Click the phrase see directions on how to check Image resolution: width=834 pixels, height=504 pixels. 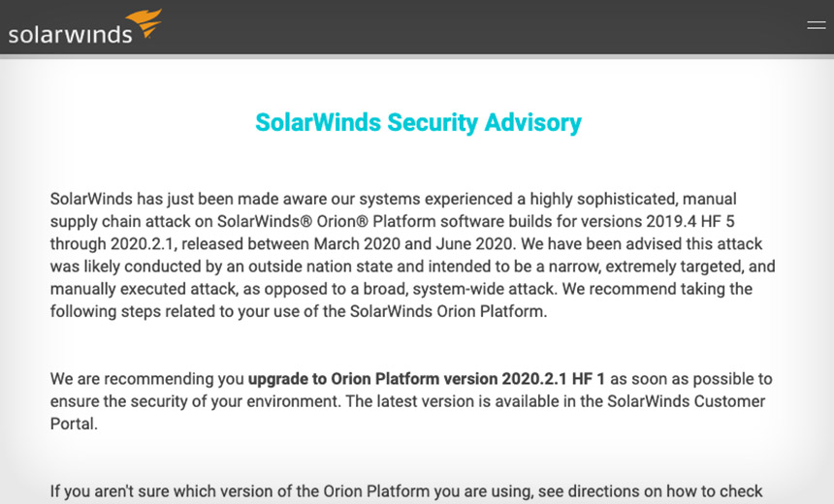pos(651,491)
